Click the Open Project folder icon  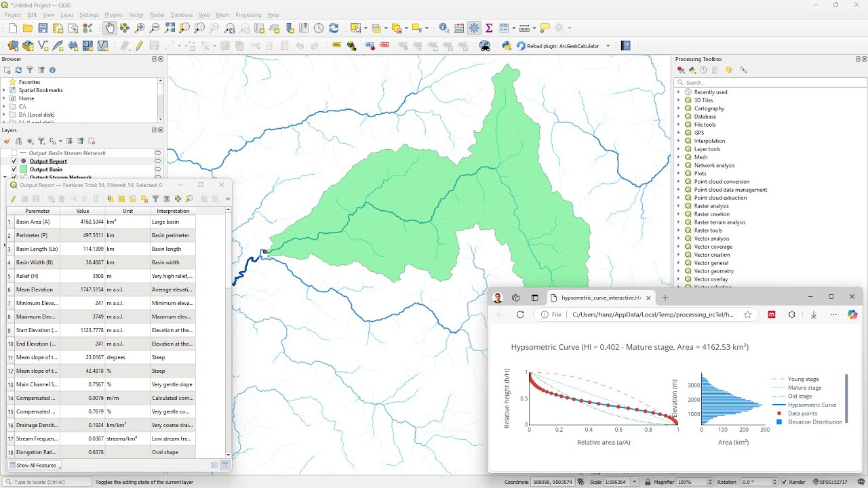point(28,28)
